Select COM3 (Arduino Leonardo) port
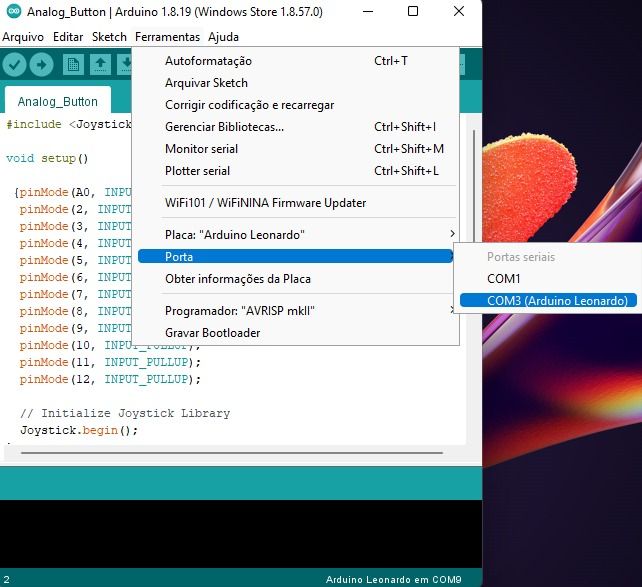The height and width of the screenshot is (587, 642). tap(548, 301)
